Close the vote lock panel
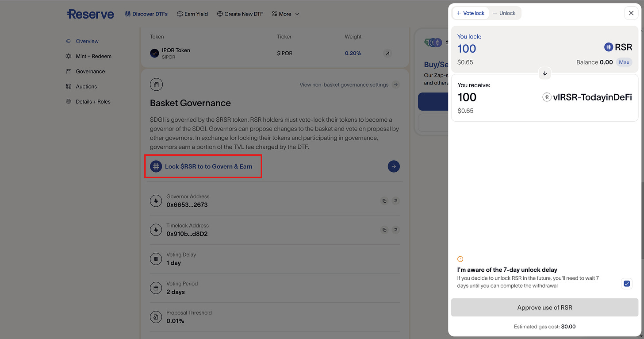The width and height of the screenshot is (644, 339). pos(631,13)
